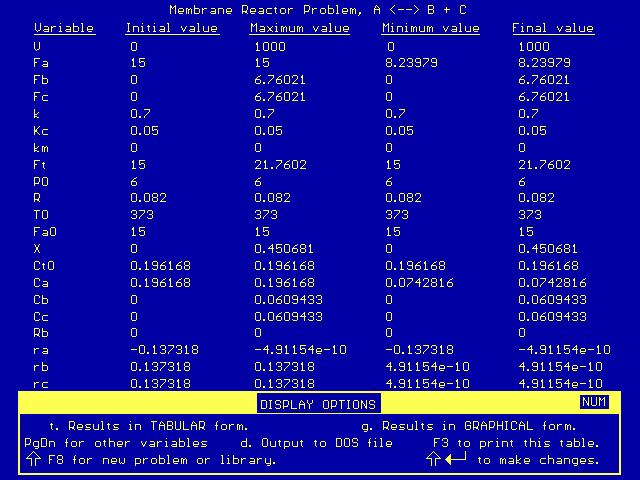Click the Maximum value column header
640x480 pixels.
tap(299, 28)
